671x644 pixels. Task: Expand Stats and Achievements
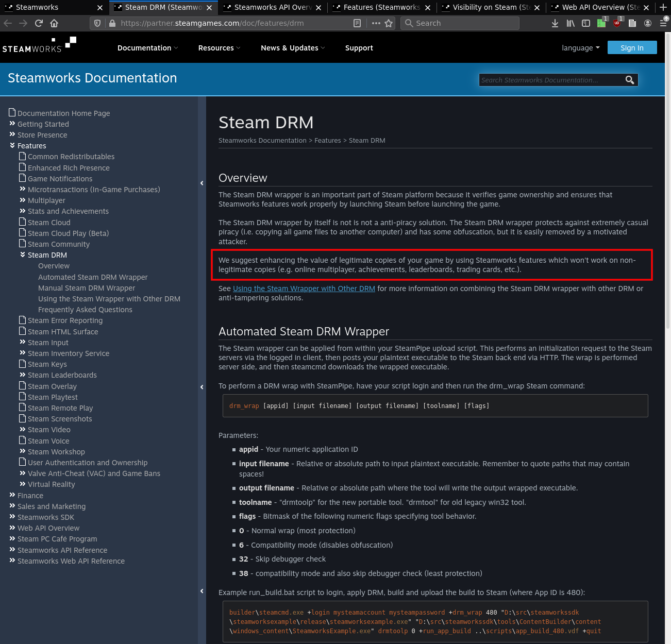point(23,211)
